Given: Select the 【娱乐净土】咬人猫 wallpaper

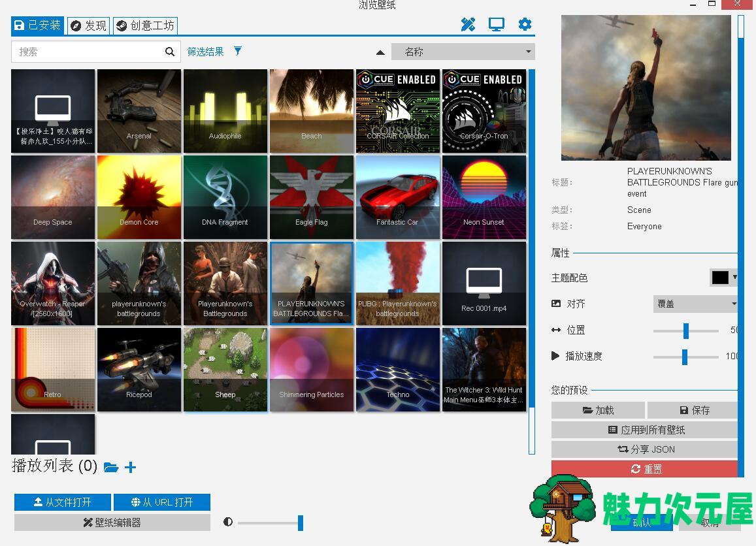Looking at the screenshot, I should tap(53, 111).
